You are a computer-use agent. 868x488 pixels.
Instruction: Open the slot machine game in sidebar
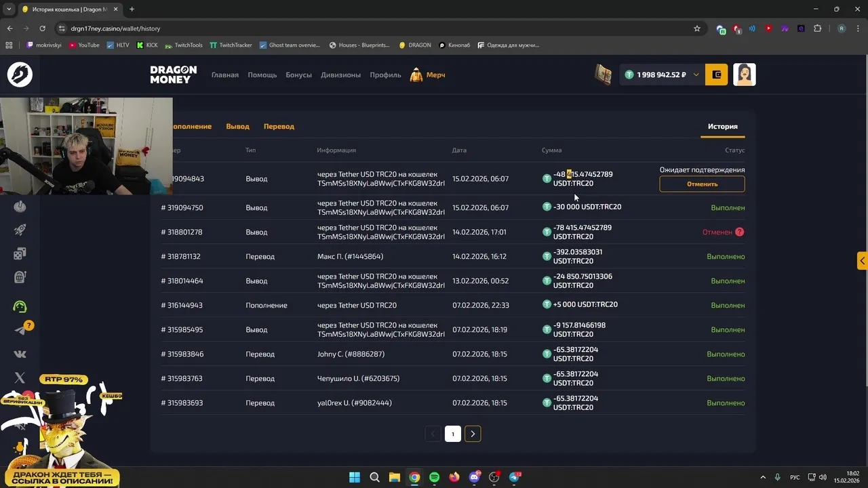pos(20,277)
